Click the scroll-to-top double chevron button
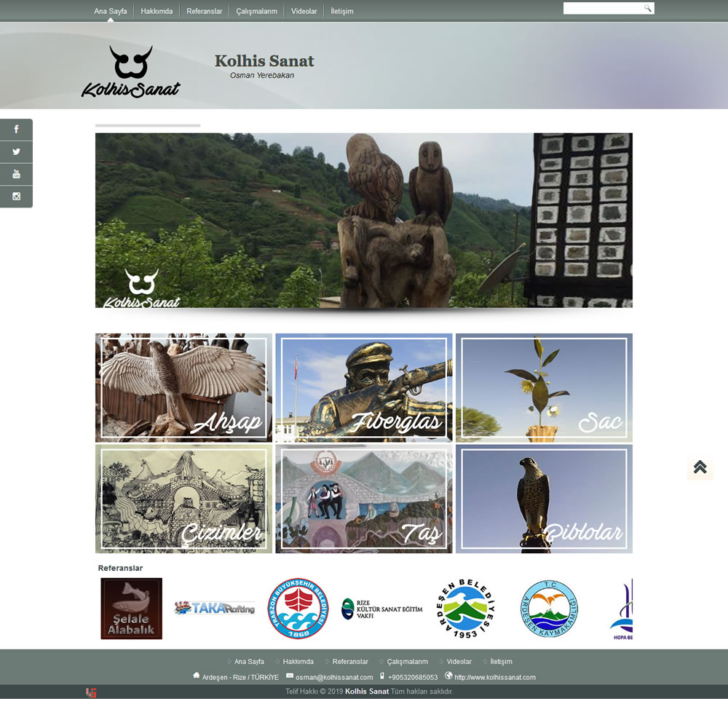The height and width of the screenshot is (728, 728). click(x=700, y=467)
